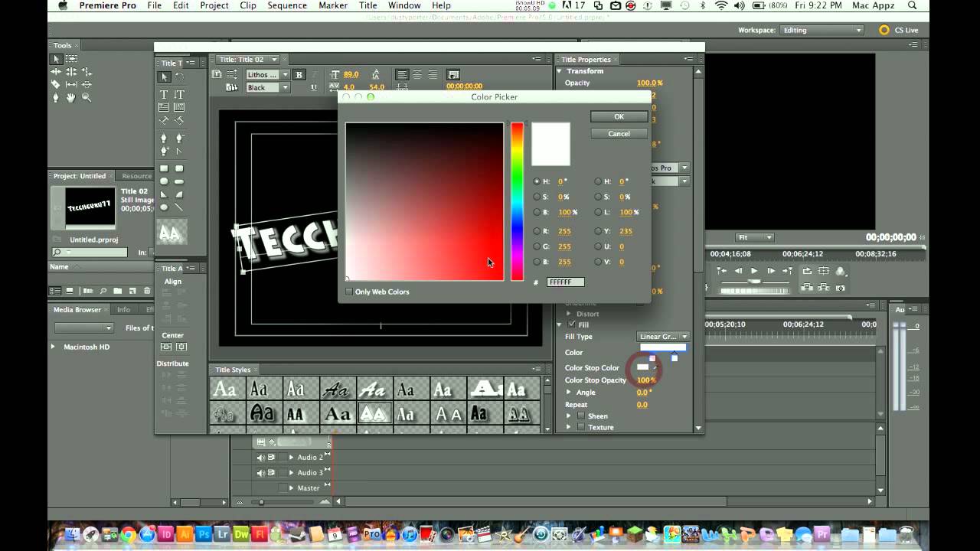Align title text left
This screenshot has height=551, width=980.
(x=402, y=74)
